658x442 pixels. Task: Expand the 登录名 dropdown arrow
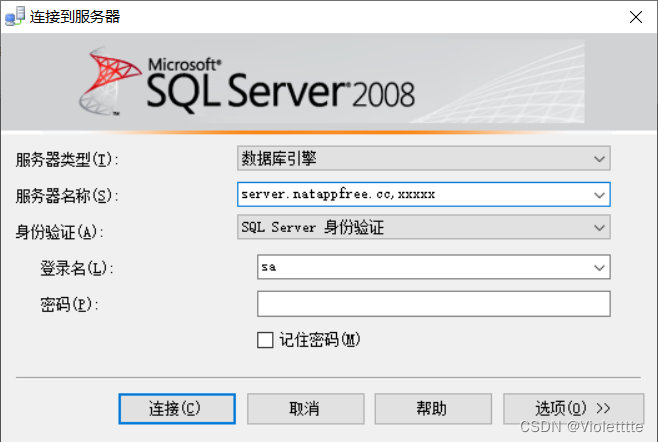[599, 267]
